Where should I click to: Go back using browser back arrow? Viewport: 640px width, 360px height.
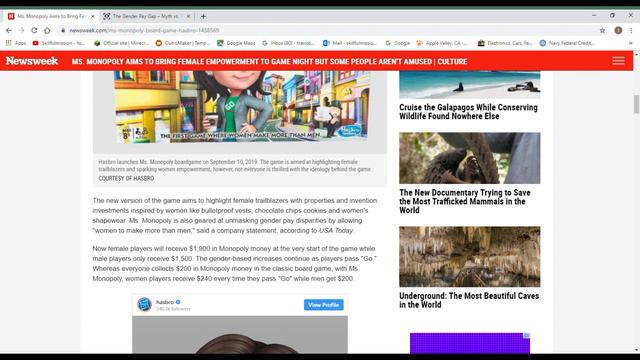[9, 30]
